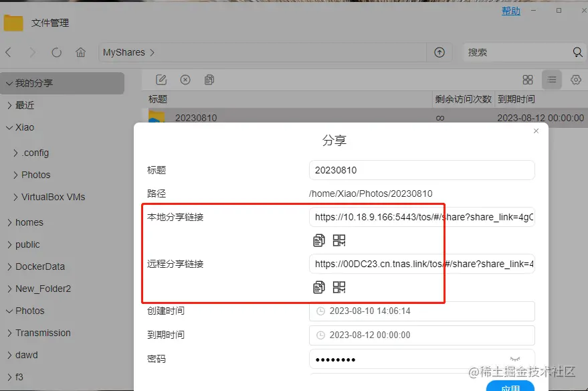Click the 文件管理 folder app icon
This screenshot has height=391, width=588.
pos(13,23)
